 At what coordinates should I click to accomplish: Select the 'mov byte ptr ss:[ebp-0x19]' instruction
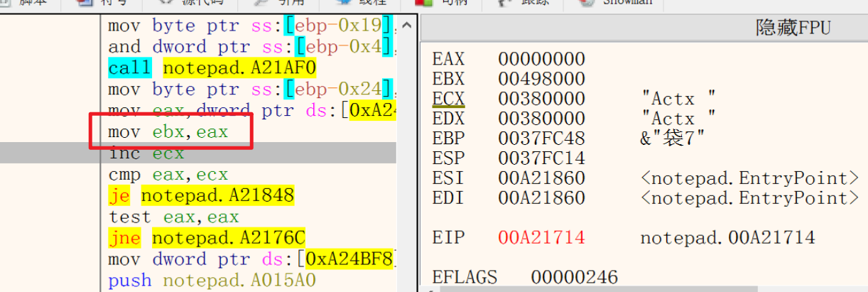[251, 26]
